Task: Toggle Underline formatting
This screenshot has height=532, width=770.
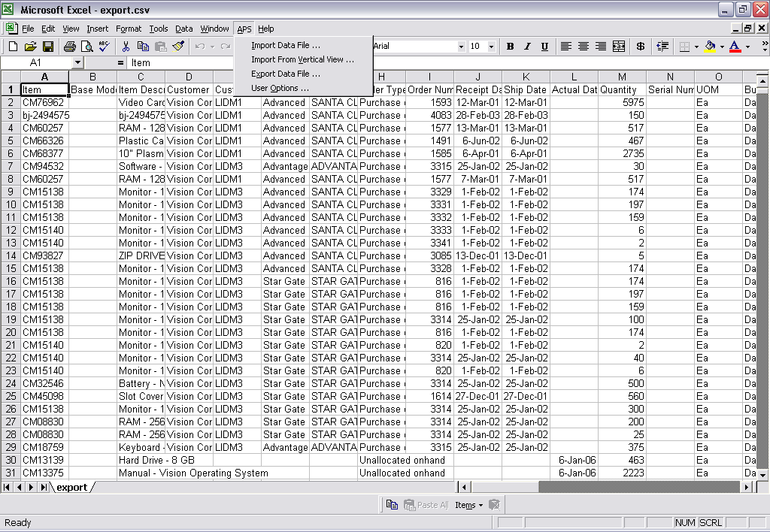Action: click(544, 46)
